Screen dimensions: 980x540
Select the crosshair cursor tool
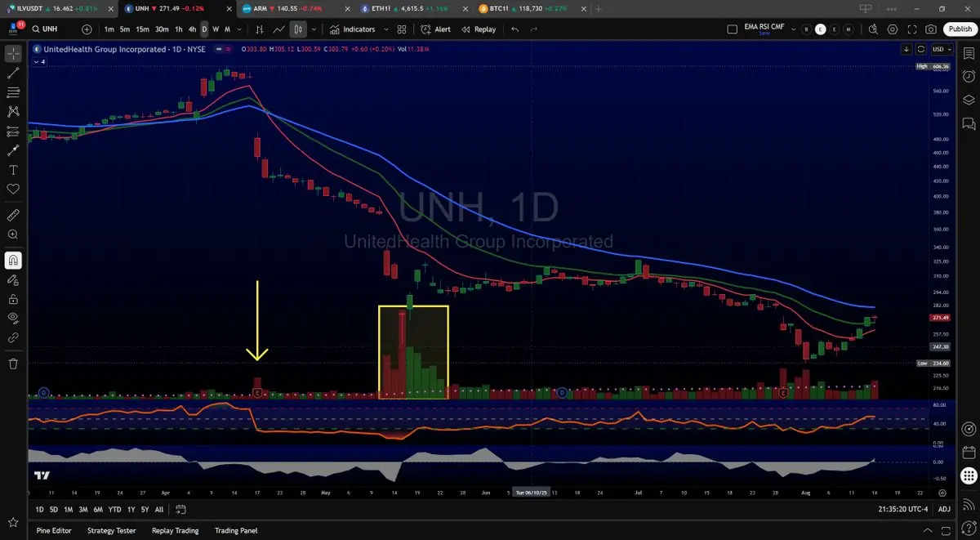[x=13, y=54]
